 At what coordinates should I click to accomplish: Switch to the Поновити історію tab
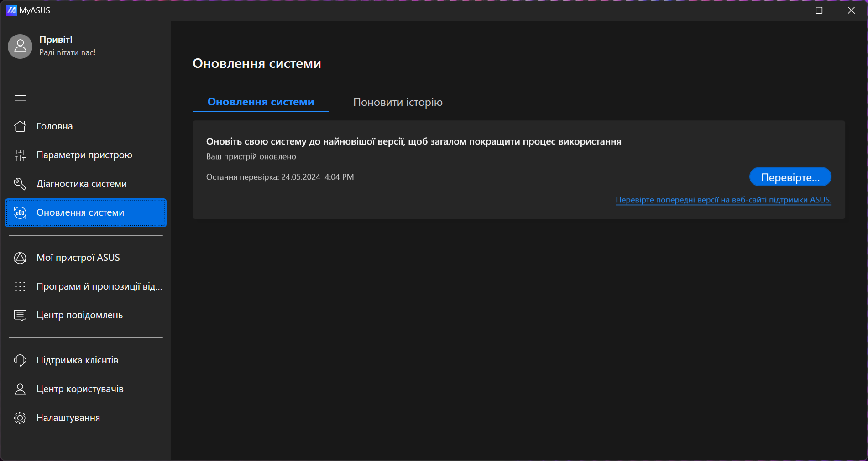(398, 102)
